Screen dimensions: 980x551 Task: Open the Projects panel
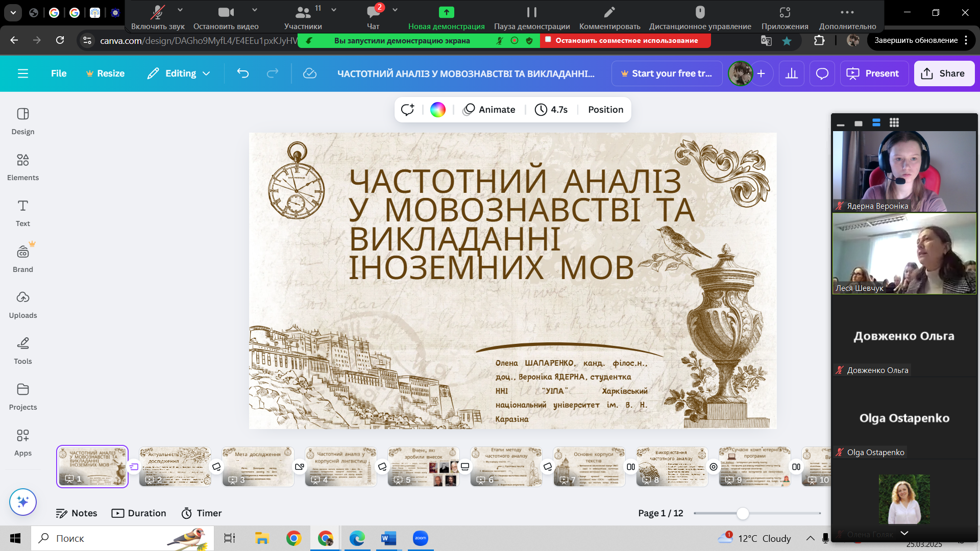pyautogui.click(x=23, y=397)
